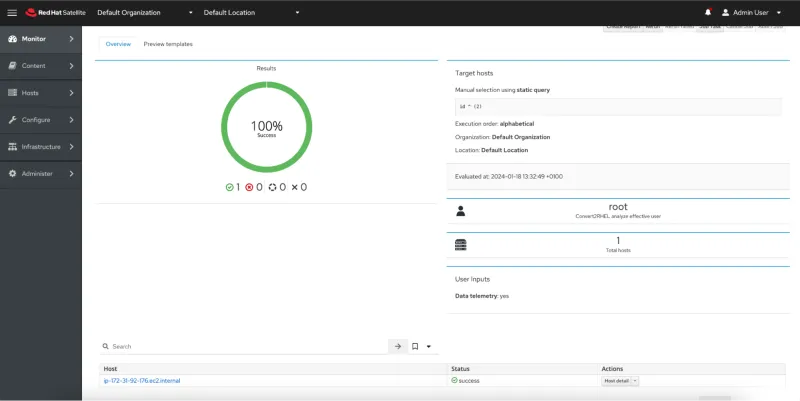Click the Red Hat Satellite logo
This screenshot has height=401, width=800.
(53, 12)
